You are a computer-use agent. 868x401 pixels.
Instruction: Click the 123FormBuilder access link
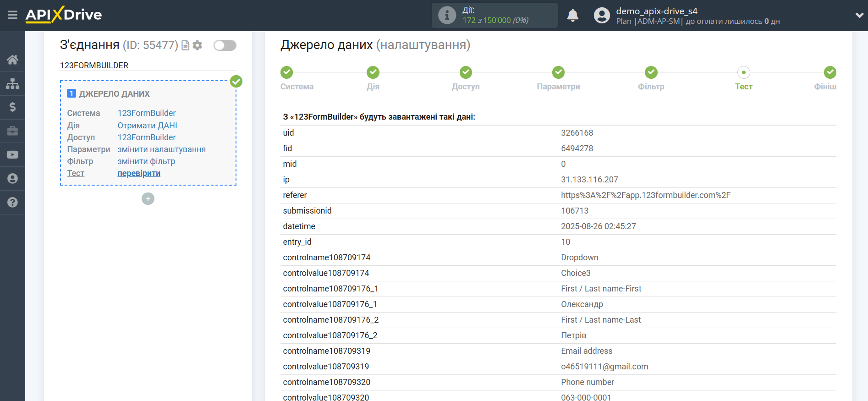[x=147, y=137]
